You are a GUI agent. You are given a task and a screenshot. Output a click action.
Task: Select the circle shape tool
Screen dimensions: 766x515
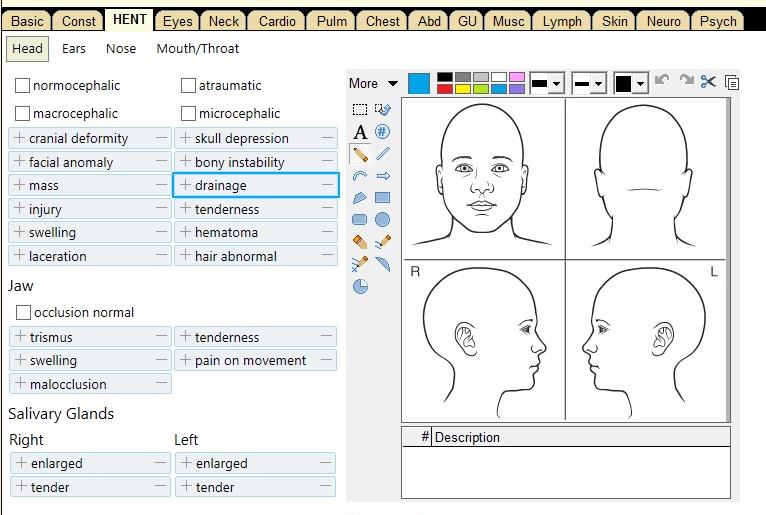(x=382, y=220)
